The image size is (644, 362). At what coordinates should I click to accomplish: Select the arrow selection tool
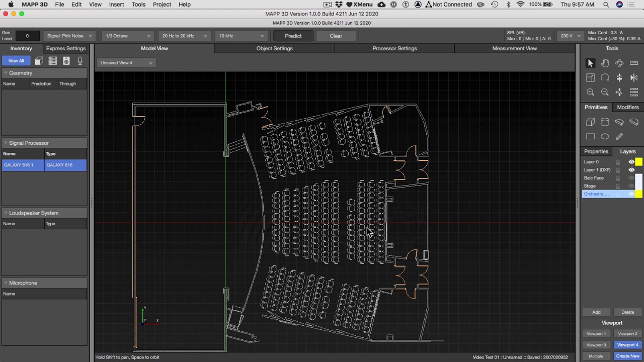click(590, 63)
